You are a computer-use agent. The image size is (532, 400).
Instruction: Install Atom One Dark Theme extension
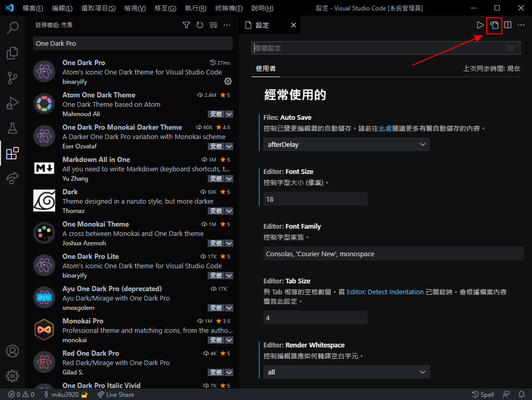pos(216,114)
